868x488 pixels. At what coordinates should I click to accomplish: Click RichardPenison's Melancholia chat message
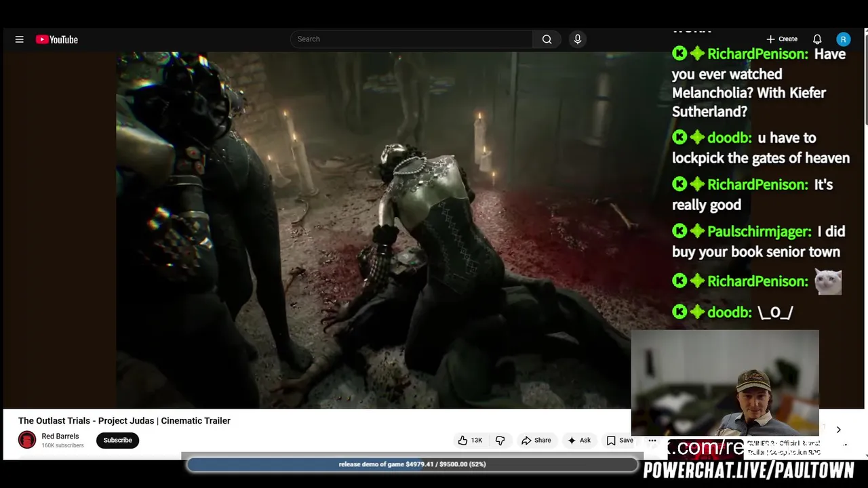pyautogui.click(x=759, y=83)
